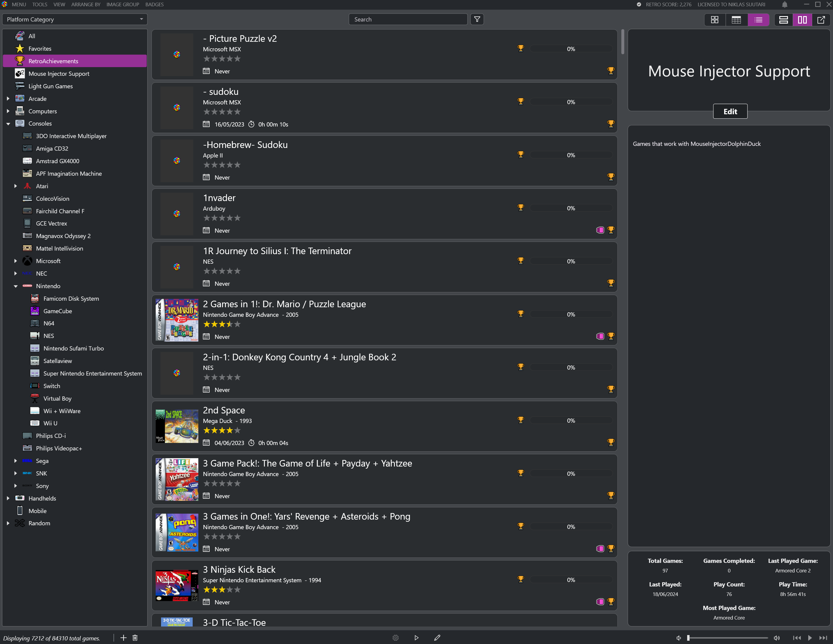Select the Favorites star category

[x=75, y=48]
